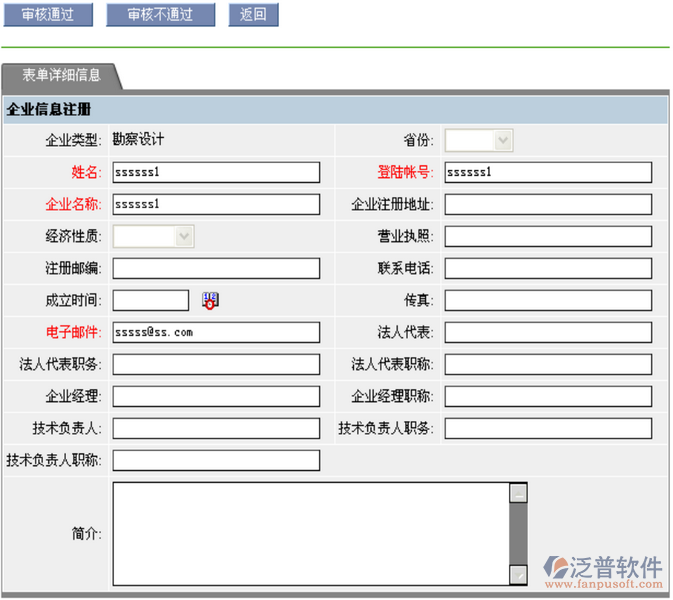The image size is (673, 600).
Task: Click inside the 简介 description textarea
Action: [x=310, y=533]
